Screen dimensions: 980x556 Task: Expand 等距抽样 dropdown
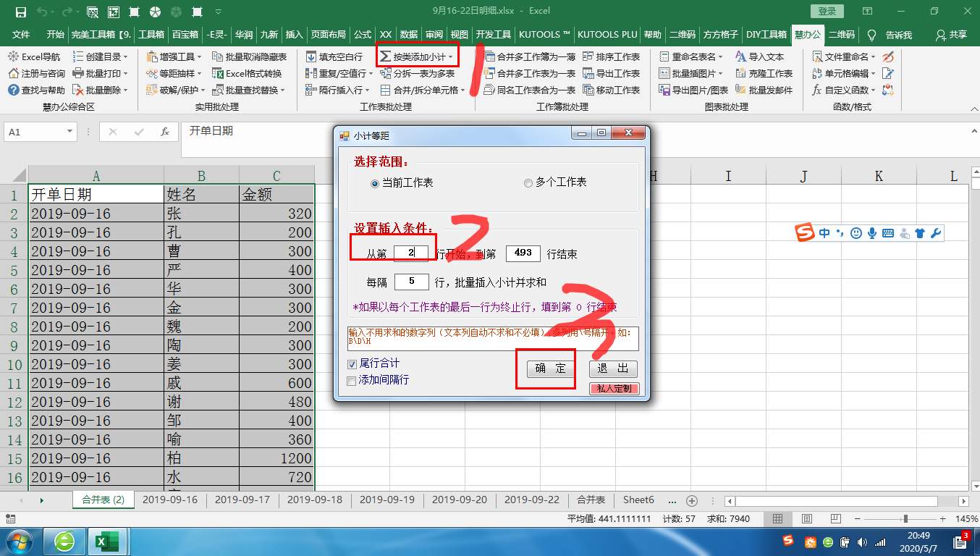coord(200,73)
